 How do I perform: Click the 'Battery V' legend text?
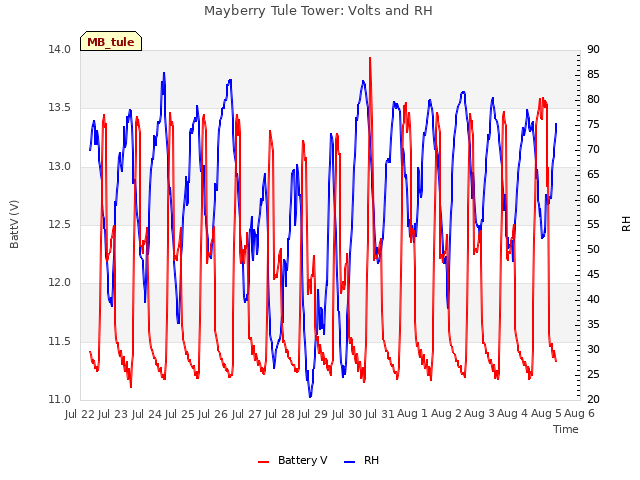click(x=302, y=460)
